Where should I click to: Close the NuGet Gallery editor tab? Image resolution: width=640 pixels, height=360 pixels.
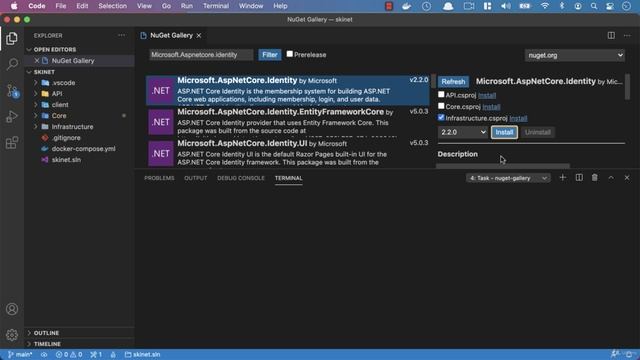[x=199, y=36]
